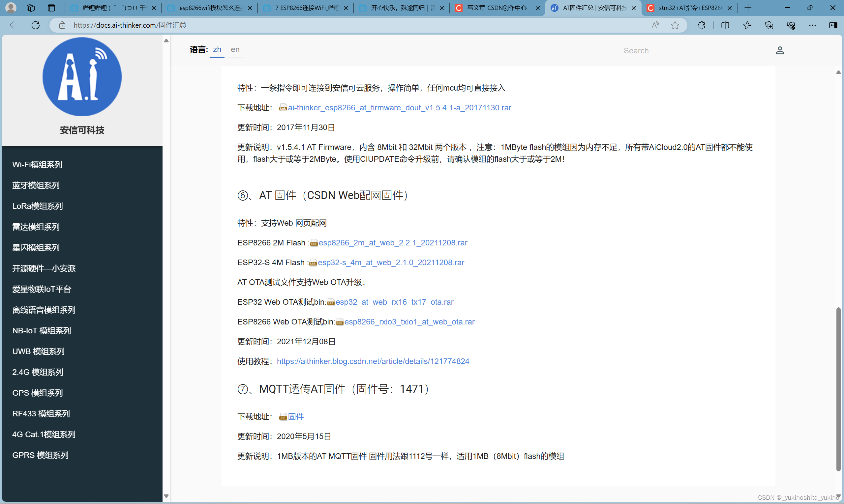844x504 pixels.
Task: Open LoRa模组系列 in sidebar
Action: coord(37,206)
